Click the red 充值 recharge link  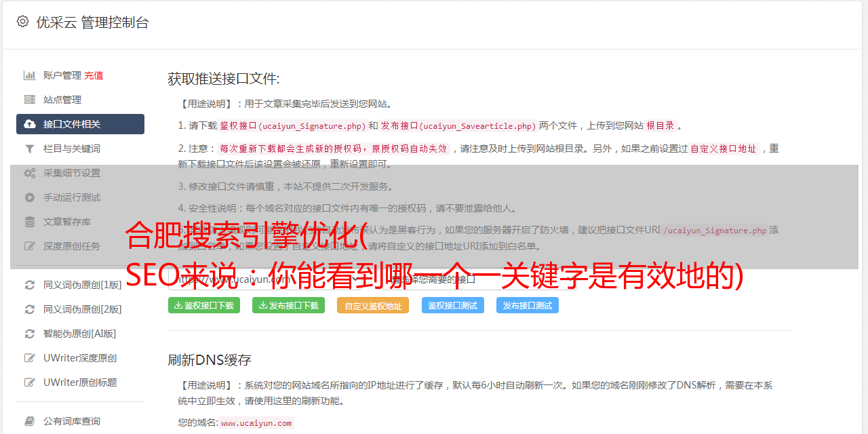click(94, 75)
